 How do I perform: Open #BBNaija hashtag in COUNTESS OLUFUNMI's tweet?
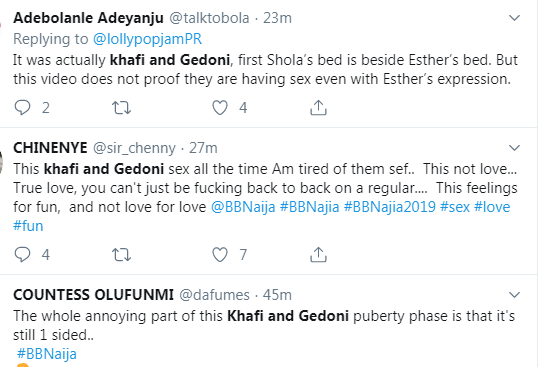(47, 354)
